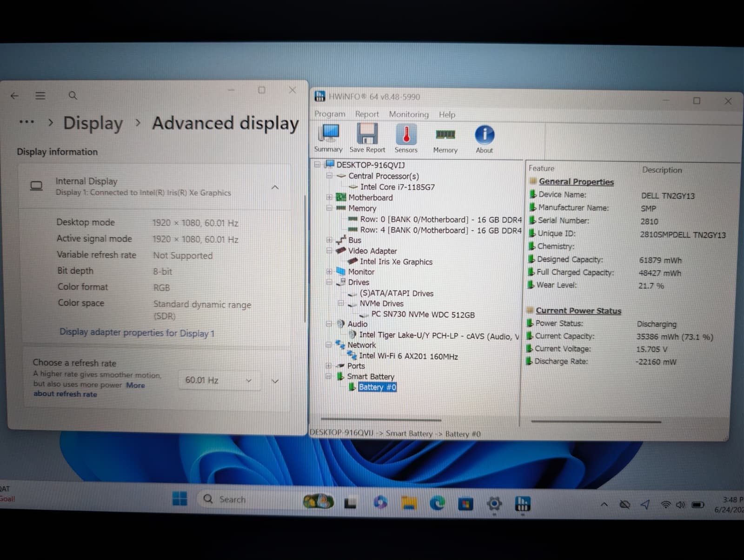Open Copilot icon on the taskbar
The width and height of the screenshot is (744, 560).
point(380,502)
